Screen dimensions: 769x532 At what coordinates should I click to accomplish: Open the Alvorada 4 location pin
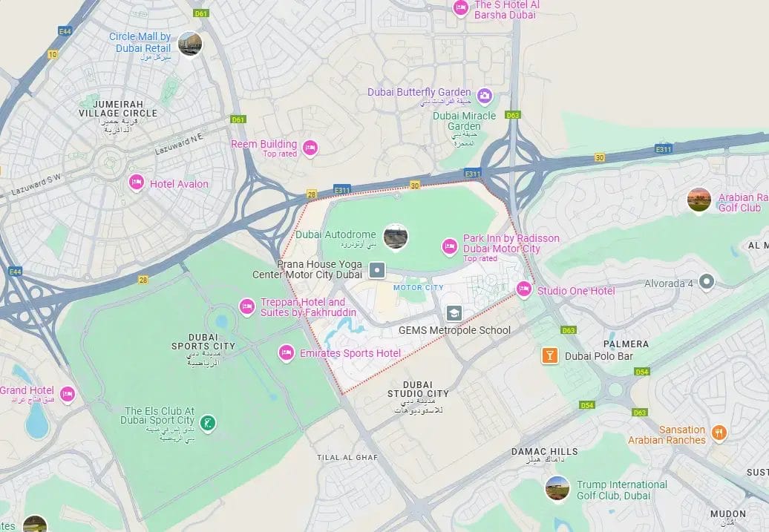[707, 283]
